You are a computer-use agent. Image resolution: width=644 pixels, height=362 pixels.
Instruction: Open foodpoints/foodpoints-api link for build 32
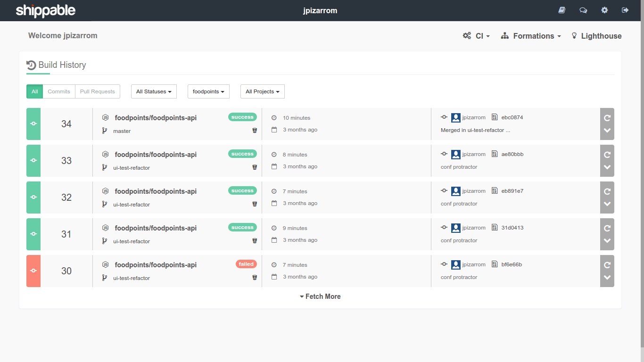click(156, 191)
